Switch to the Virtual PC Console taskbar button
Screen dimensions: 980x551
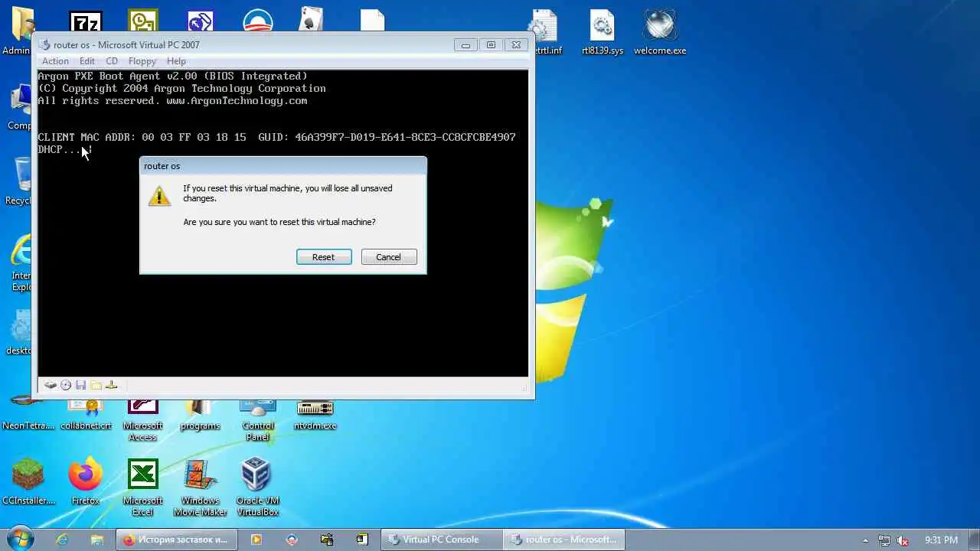(x=442, y=540)
